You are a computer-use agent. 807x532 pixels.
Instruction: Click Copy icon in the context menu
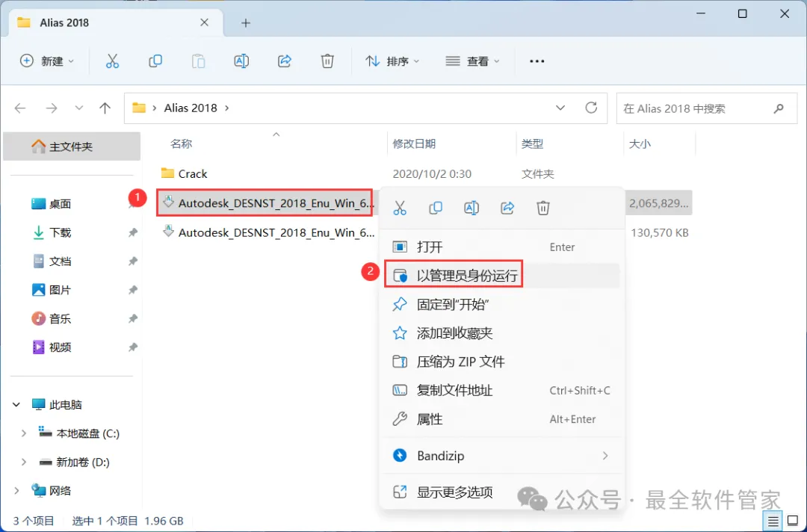click(x=436, y=208)
